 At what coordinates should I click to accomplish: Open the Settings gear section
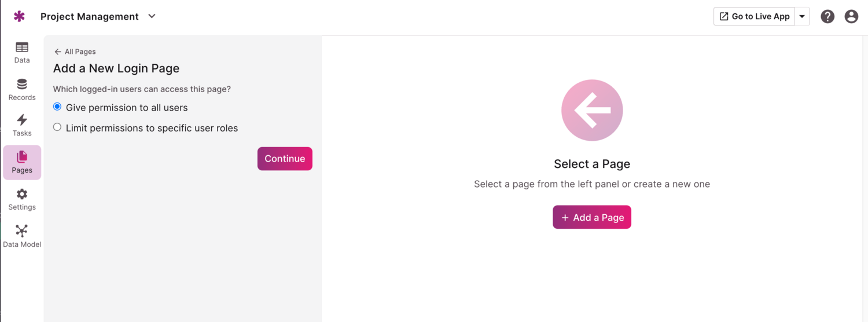pyautogui.click(x=22, y=199)
